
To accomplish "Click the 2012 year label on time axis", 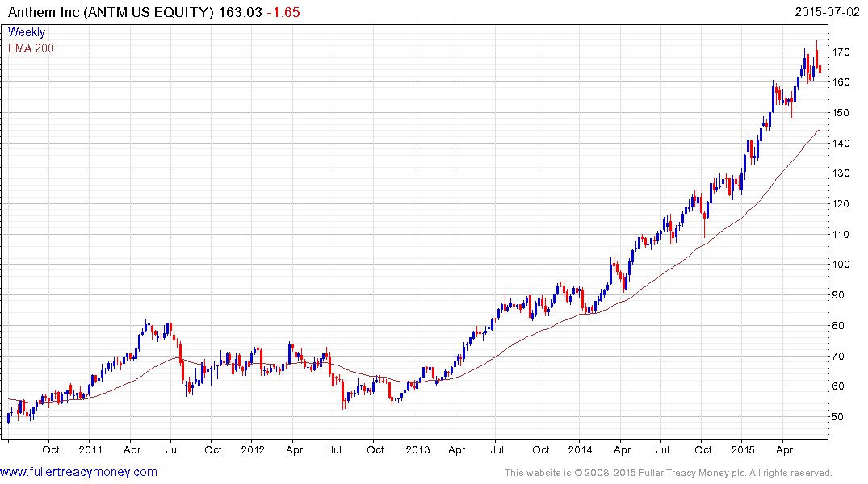I will (x=253, y=449).
